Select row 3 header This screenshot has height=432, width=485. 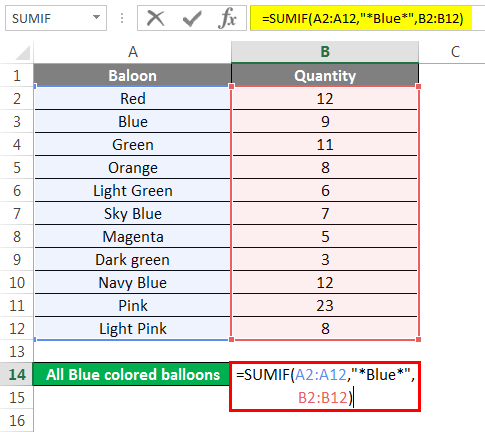[x=17, y=122]
